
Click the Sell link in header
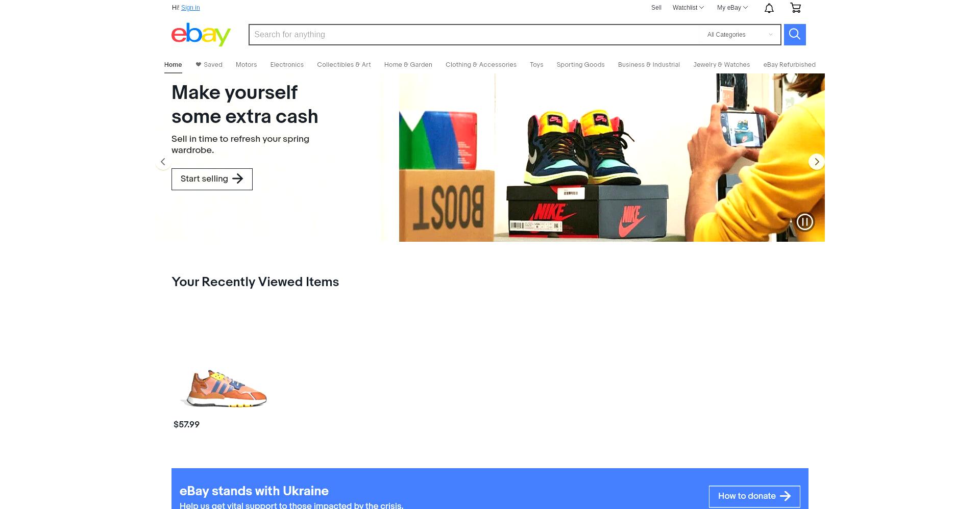tap(656, 8)
